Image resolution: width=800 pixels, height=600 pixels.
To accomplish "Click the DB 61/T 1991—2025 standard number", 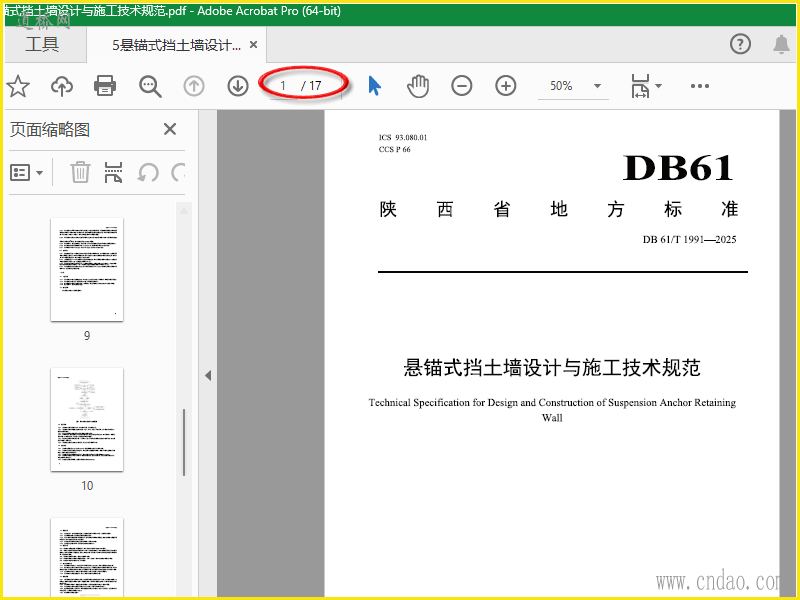I will (689, 239).
